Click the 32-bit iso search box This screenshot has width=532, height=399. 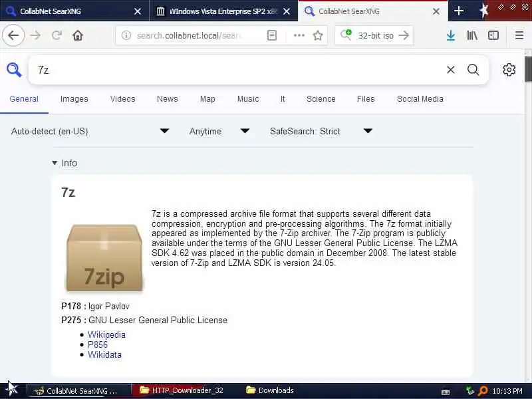tap(376, 35)
